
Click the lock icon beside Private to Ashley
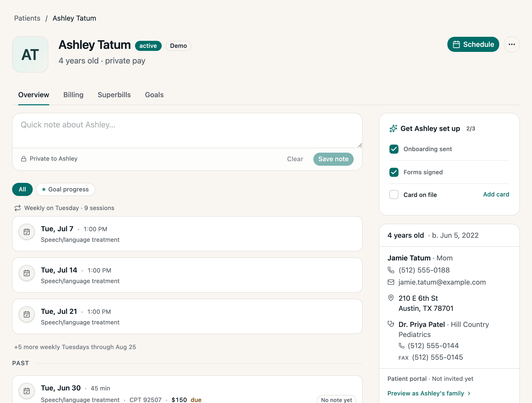[24, 159]
